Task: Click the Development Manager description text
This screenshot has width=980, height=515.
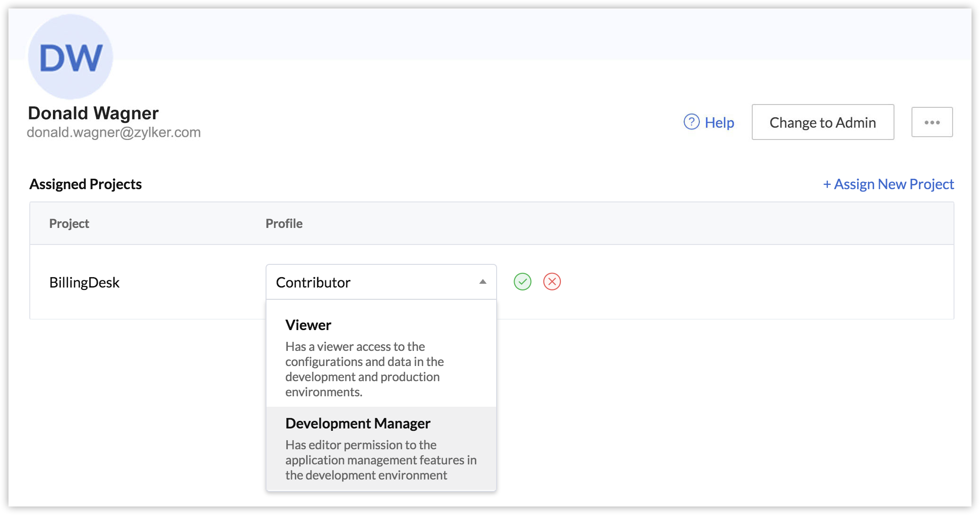Action: click(380, 460)
